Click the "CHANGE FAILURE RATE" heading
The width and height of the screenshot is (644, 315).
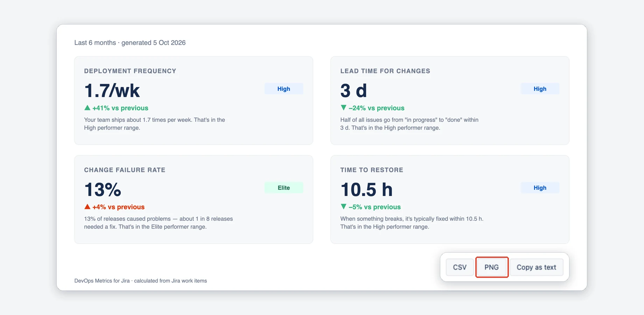pos(125,170)
